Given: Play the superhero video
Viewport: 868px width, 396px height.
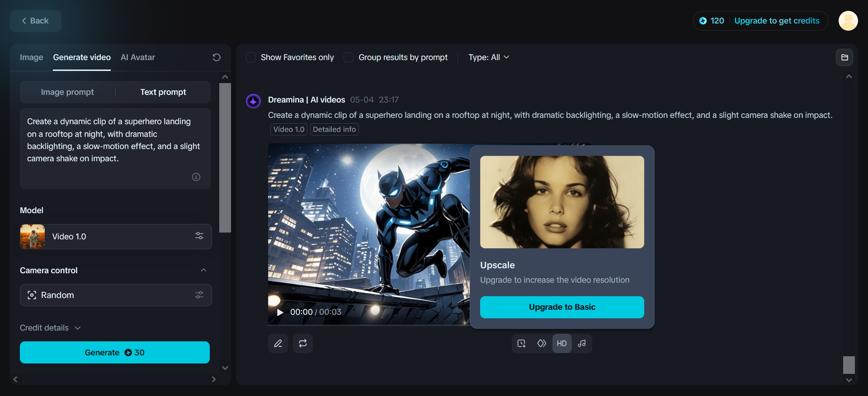Looking at the screenshot, I should tap(280, 312).
